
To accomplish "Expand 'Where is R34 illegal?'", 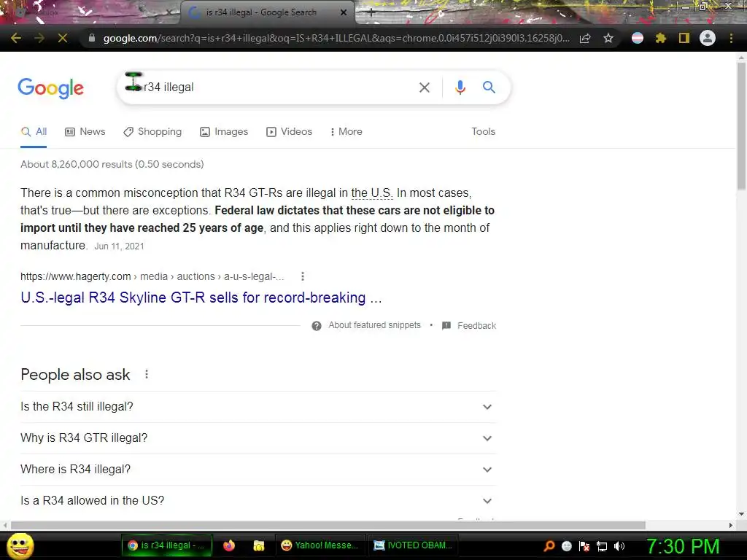I will tap(258, 470).
